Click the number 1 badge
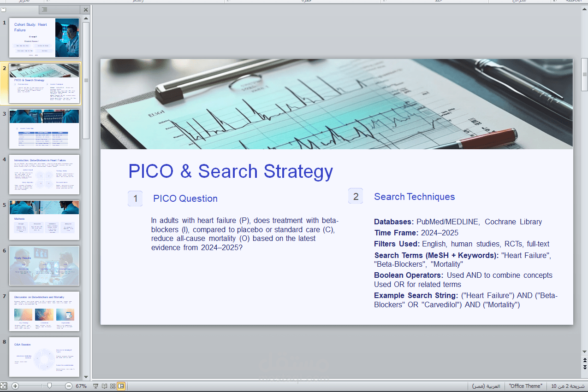588x392 pixels. click(135, 199)
